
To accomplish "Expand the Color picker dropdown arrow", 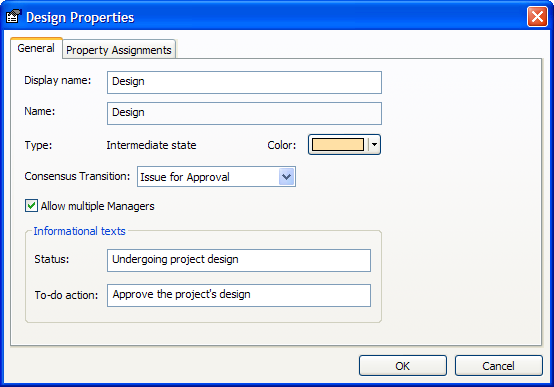I will coord(375,145).
